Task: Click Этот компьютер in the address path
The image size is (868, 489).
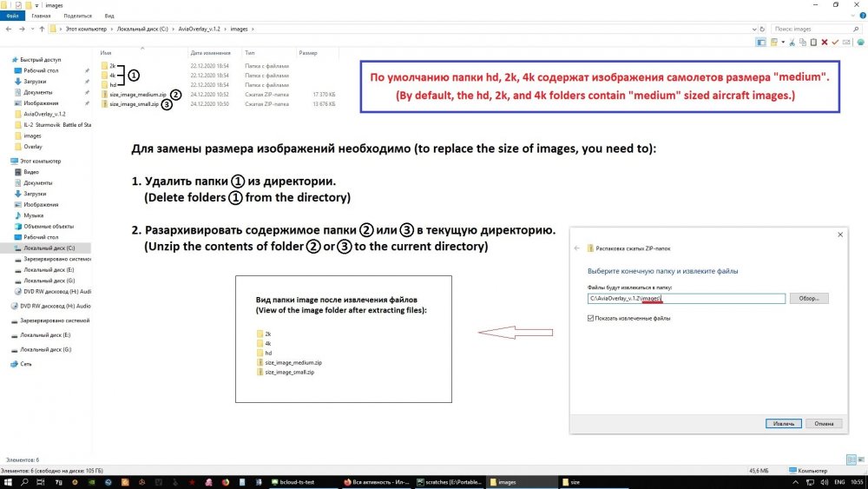Action: click(x=86, y=29)
